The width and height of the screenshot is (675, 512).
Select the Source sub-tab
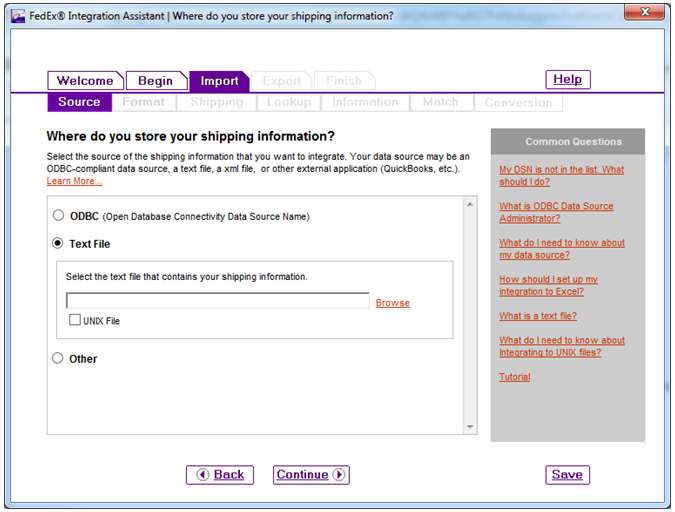(x=79, y=102)
